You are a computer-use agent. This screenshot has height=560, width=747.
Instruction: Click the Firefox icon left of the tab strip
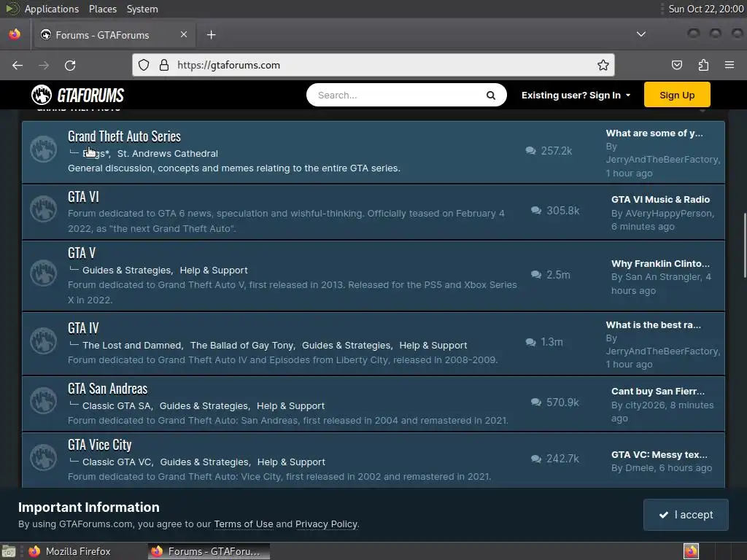(15, 34)
